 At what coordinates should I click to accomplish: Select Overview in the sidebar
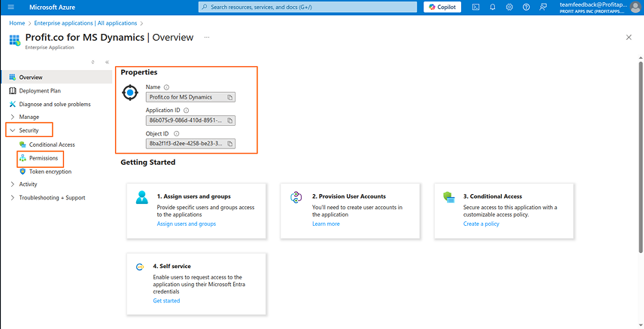pyautogui.click(x=56, y=77)
